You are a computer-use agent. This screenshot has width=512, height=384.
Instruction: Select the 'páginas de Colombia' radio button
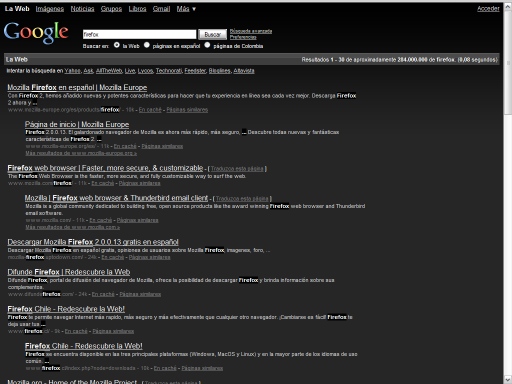pyautogui.click(x=207, y=45)
